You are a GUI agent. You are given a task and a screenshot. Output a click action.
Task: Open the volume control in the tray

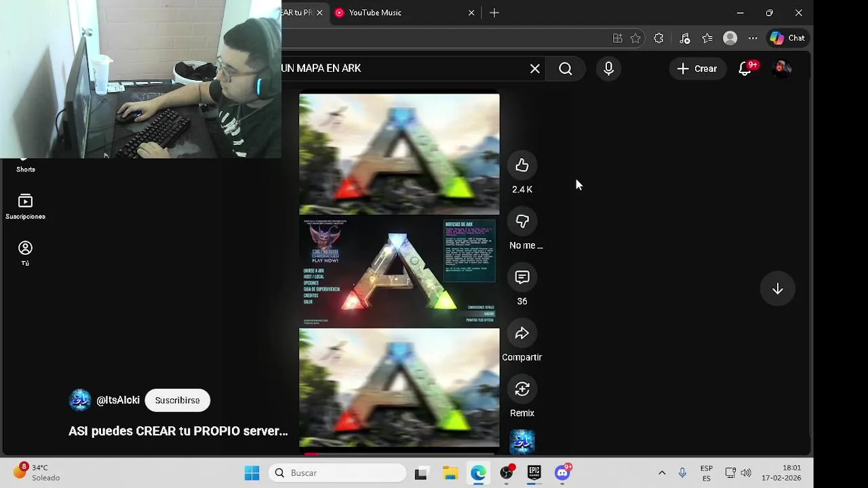pyautogui.click(x=746, y=473)
